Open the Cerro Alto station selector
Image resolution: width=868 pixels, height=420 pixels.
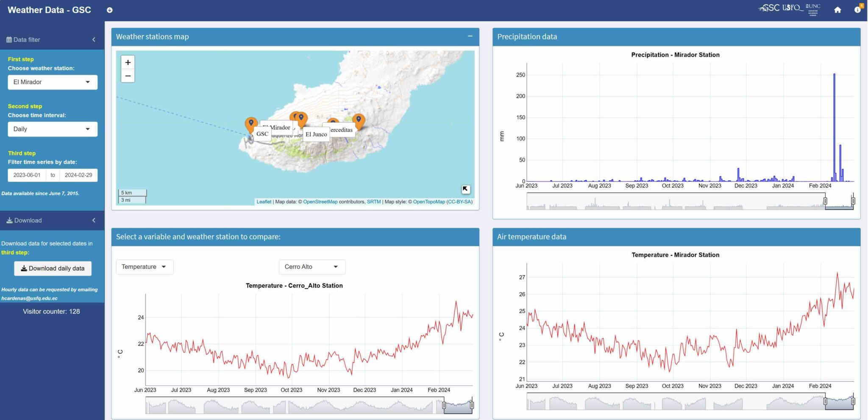click(x=312, y=266)
